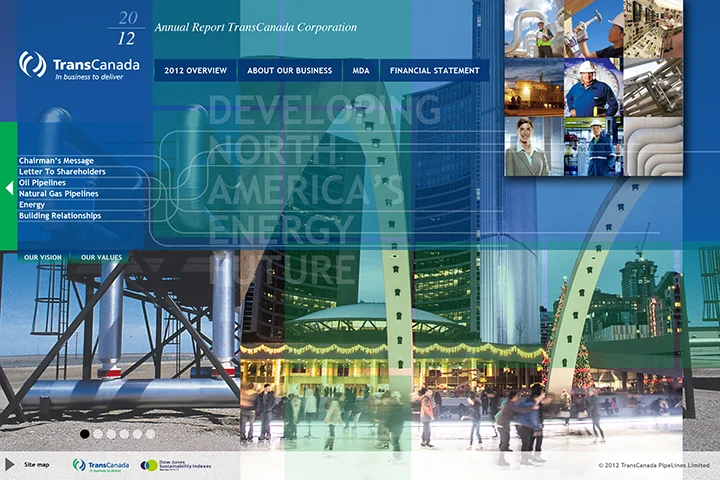The image size is (720, 480).
Task: Open the Financial Statement menu
Action: point(434,70)
